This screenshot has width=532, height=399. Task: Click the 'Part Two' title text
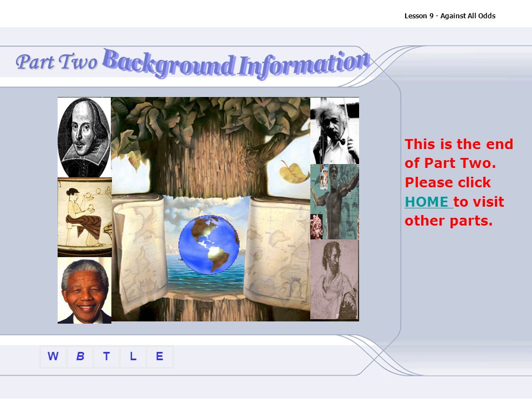[x=57, y=62]
